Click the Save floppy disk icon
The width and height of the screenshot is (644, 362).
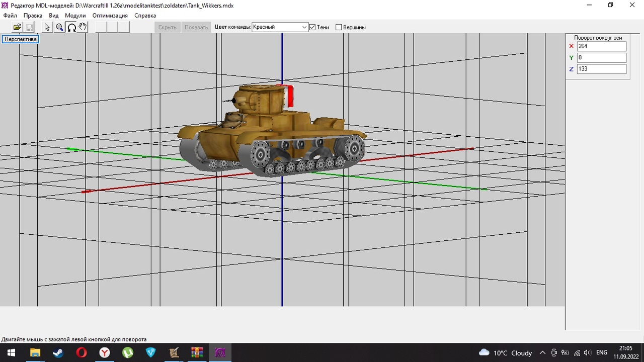click(x=29, y=27)
